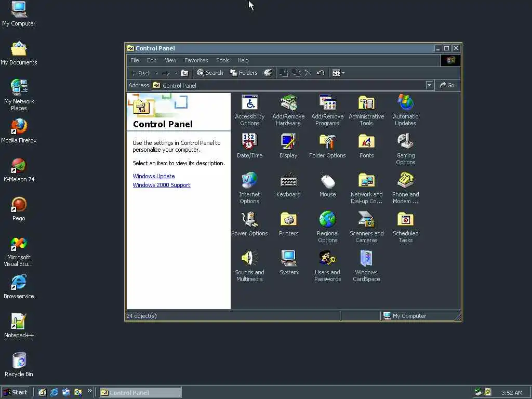Select the Fonts folder icon

[366, 146]
